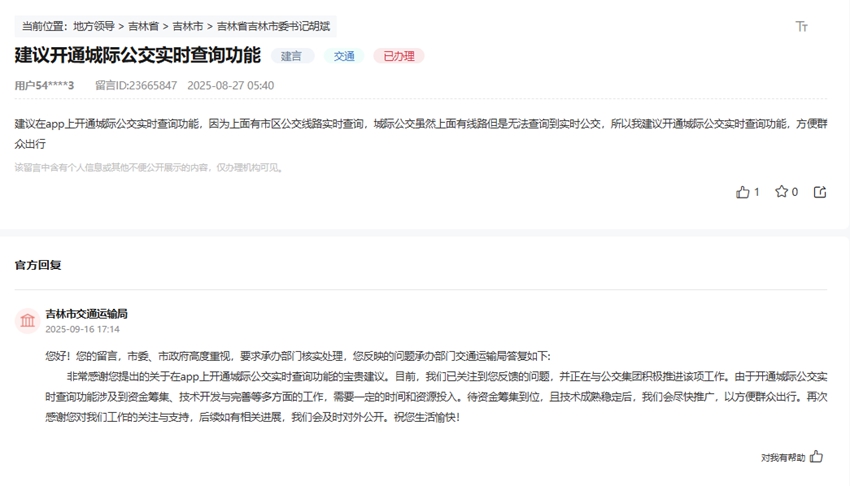Navigate to 吉林市 in the breadcrumb
The height and width of the screenshot is (486, 850).
coord(188,26)
